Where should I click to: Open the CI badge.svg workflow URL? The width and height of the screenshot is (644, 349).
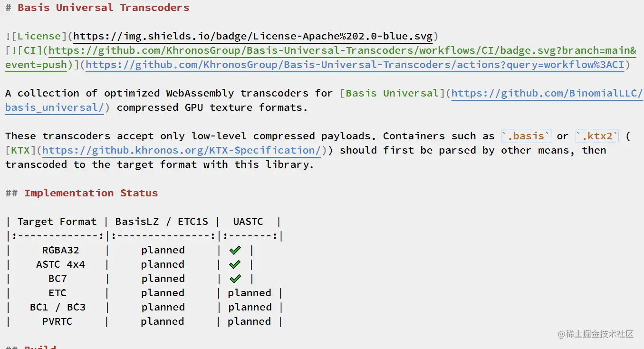click(x=342, y=50)
